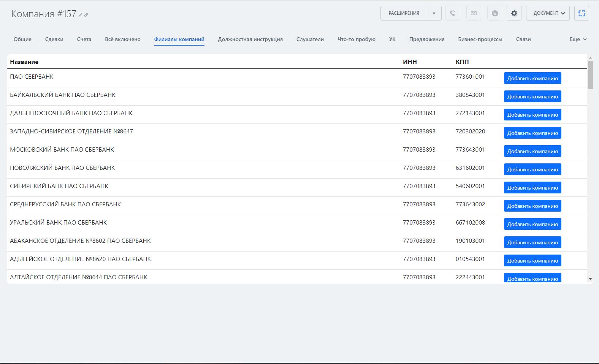Select the Должностная инструкция tab
Viewport: 599px width, 364px height.
[x=250, y=39]
